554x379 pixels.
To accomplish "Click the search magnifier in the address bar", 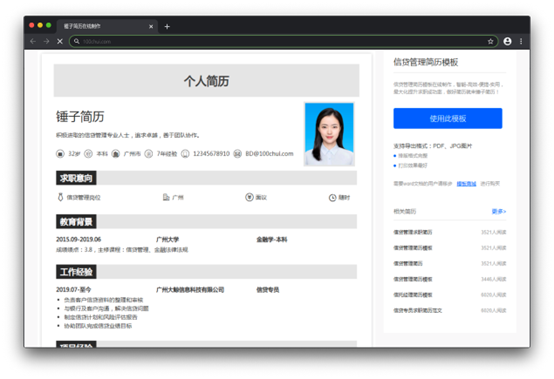I will tap(77, 41).
